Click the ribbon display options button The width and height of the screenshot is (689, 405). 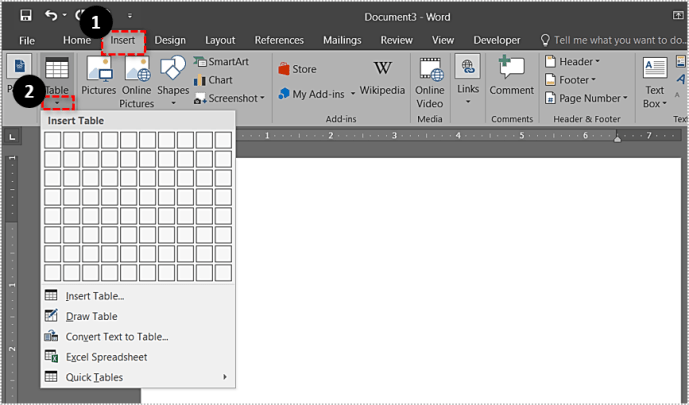(678, 16)
